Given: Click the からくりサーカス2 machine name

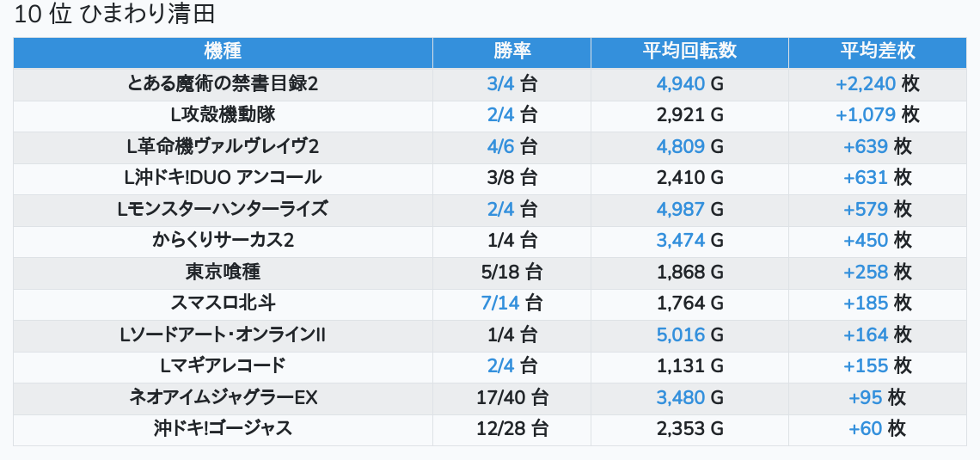Looking at the screenshot, I should (223, 240).
